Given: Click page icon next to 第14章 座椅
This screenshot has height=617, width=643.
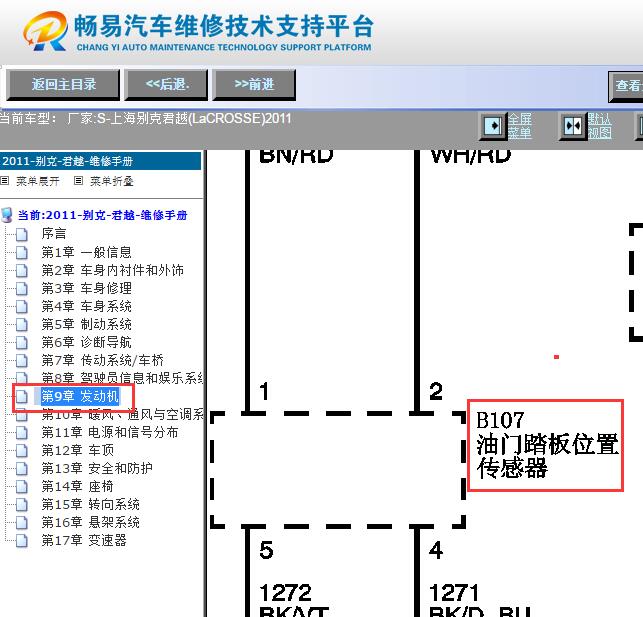Looking at the screenshot, I should 22,487.
